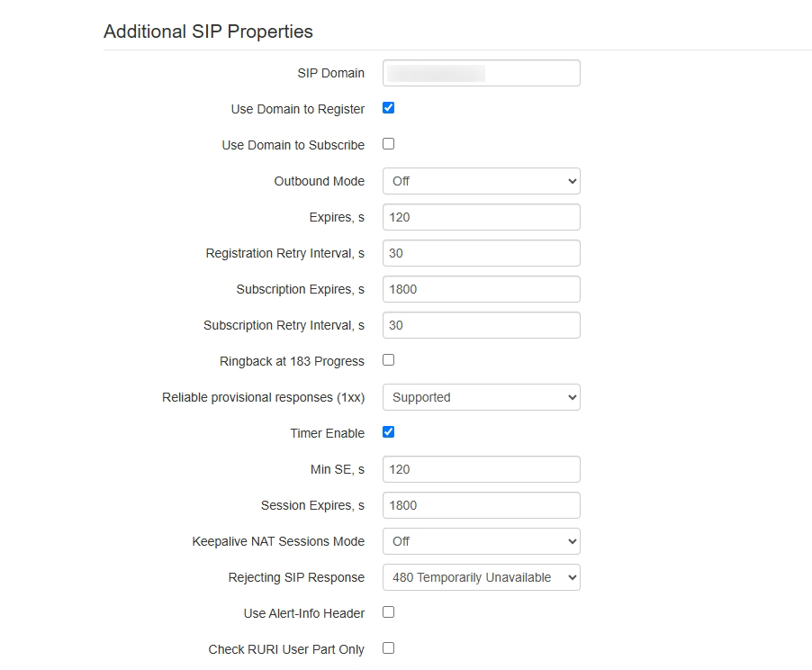Open the Outbound Mode dropdown
Screen dimensions: 812x670
coord(481,181)
